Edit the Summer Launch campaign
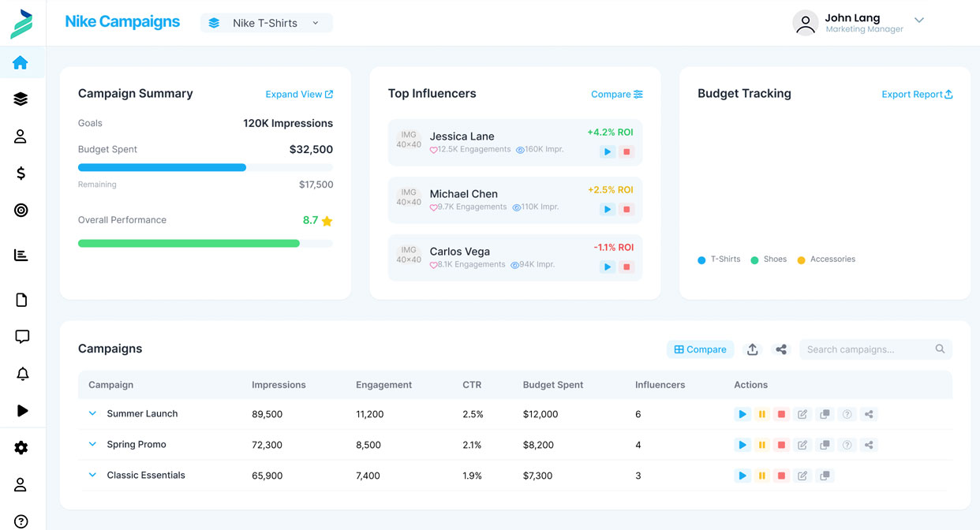This screenshot has width=980, height=530. click(802, 414)
